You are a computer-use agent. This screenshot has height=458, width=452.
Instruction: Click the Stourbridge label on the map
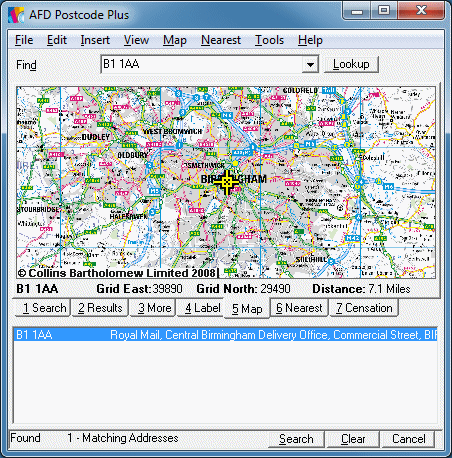click(x=38, y=210)
